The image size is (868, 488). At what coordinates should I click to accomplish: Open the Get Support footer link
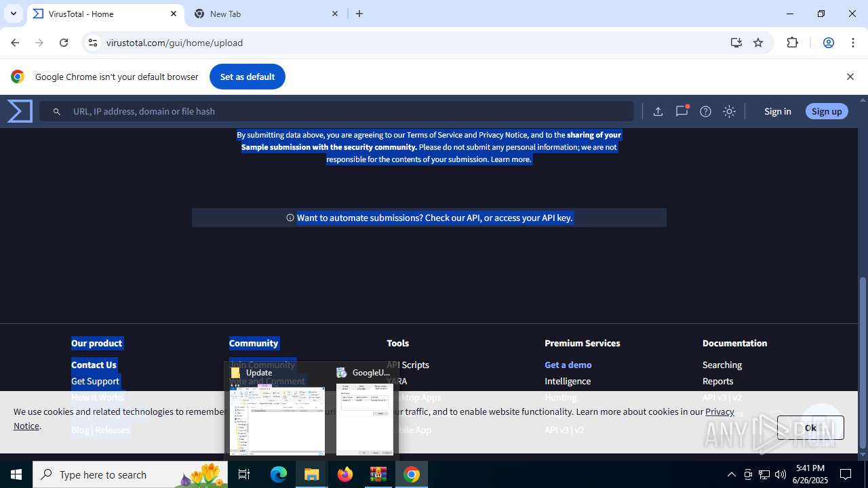coord(95,381)
